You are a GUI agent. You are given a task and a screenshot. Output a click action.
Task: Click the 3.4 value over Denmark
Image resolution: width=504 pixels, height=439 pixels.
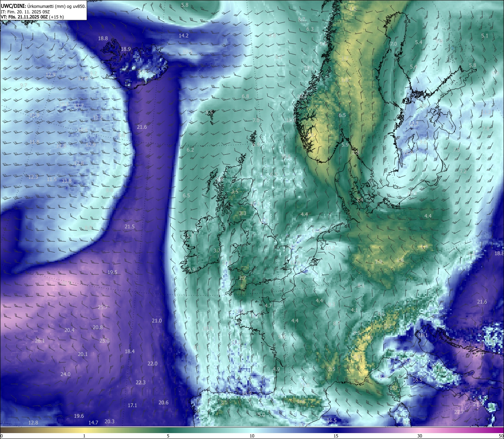(359, 200)
